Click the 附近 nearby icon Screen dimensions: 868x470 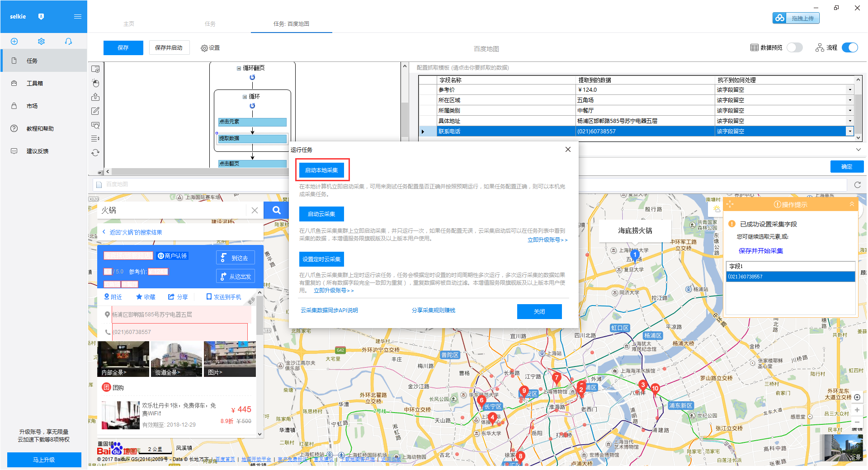pos(113,297)
